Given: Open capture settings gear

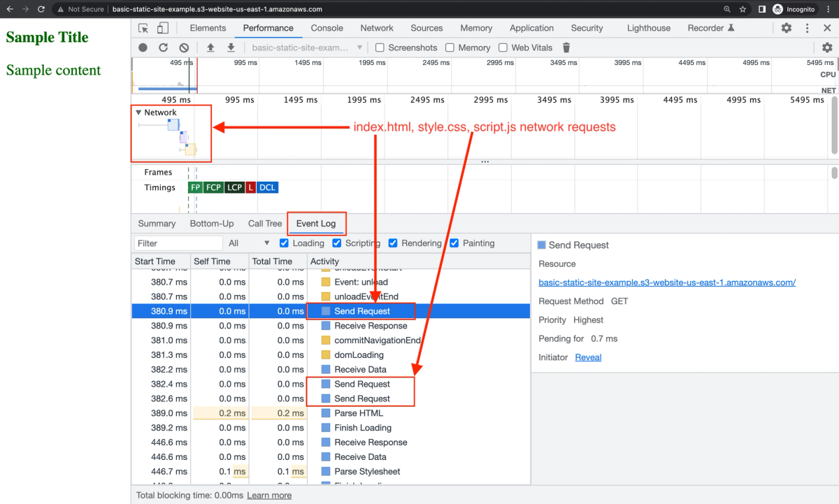Looking at the screenshot, I should [x=826, y=47].
